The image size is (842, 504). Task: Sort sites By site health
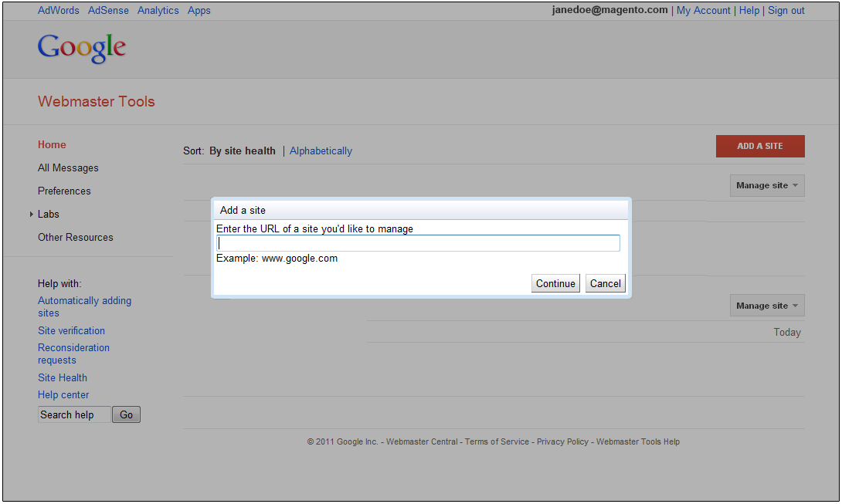tap(243, 151)
